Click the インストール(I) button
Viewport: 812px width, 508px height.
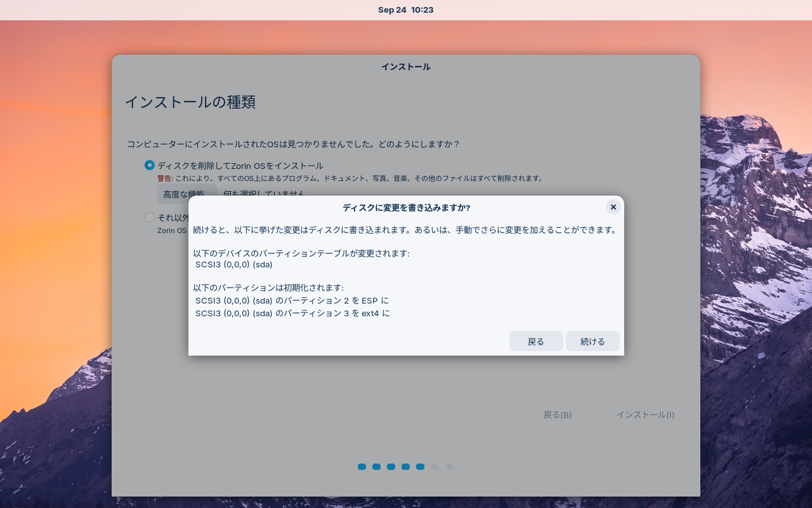645,415
